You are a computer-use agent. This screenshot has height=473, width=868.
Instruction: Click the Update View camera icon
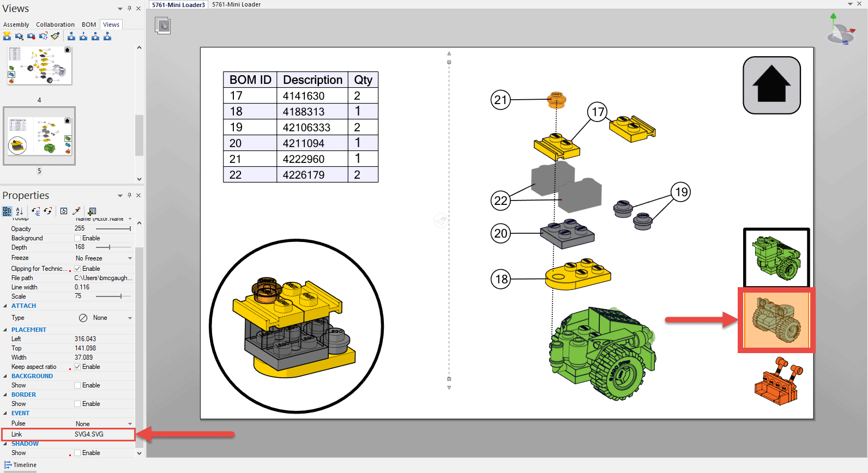point(43,36)
